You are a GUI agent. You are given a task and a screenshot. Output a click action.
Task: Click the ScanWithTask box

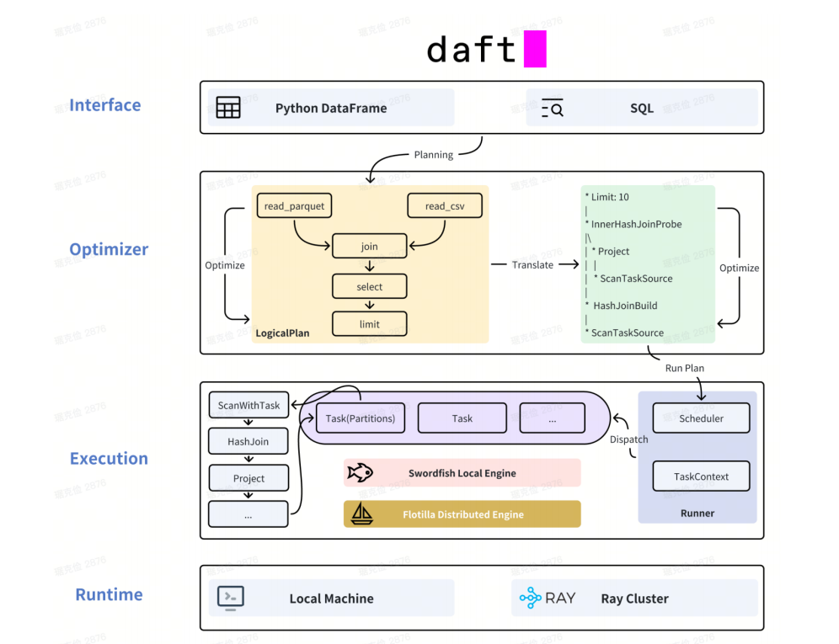248,406
